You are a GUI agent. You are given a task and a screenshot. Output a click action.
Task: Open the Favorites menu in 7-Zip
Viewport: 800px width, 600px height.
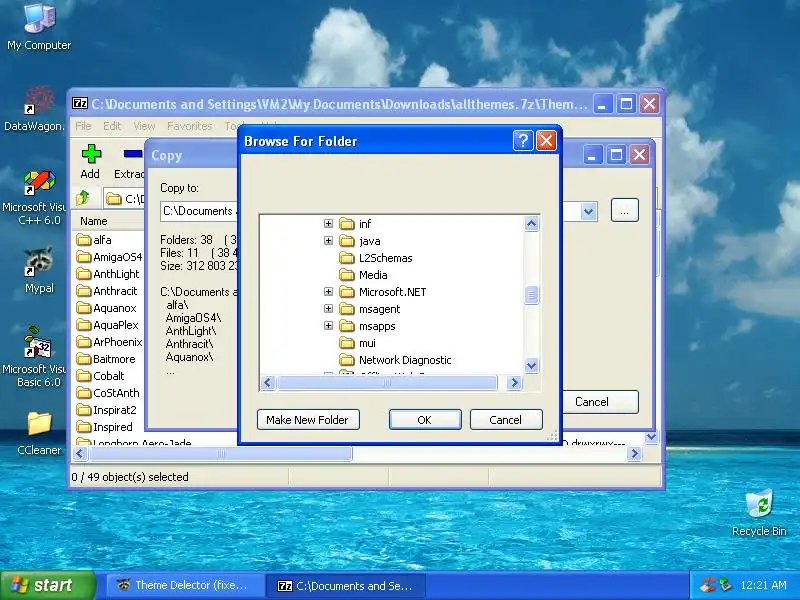coord(190,126)
